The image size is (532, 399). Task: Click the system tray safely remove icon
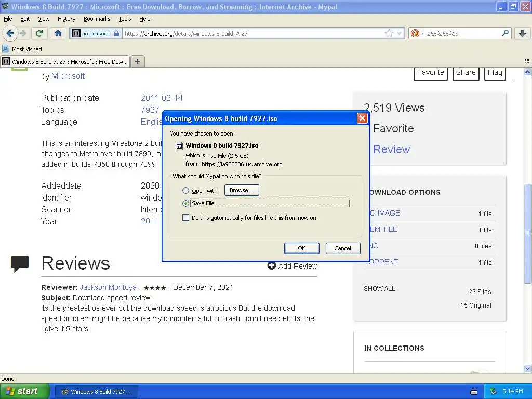click(x=494, y=391)
